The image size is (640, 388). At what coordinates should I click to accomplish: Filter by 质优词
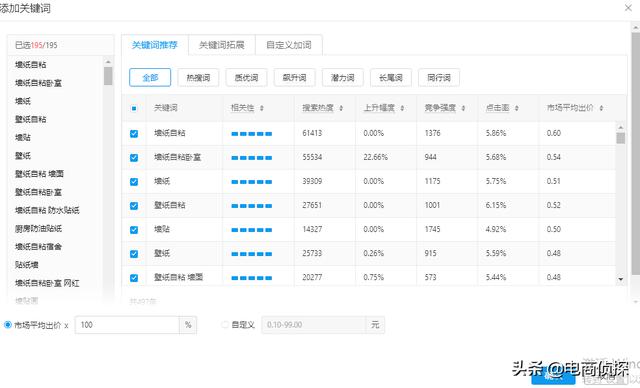(246, 78)
